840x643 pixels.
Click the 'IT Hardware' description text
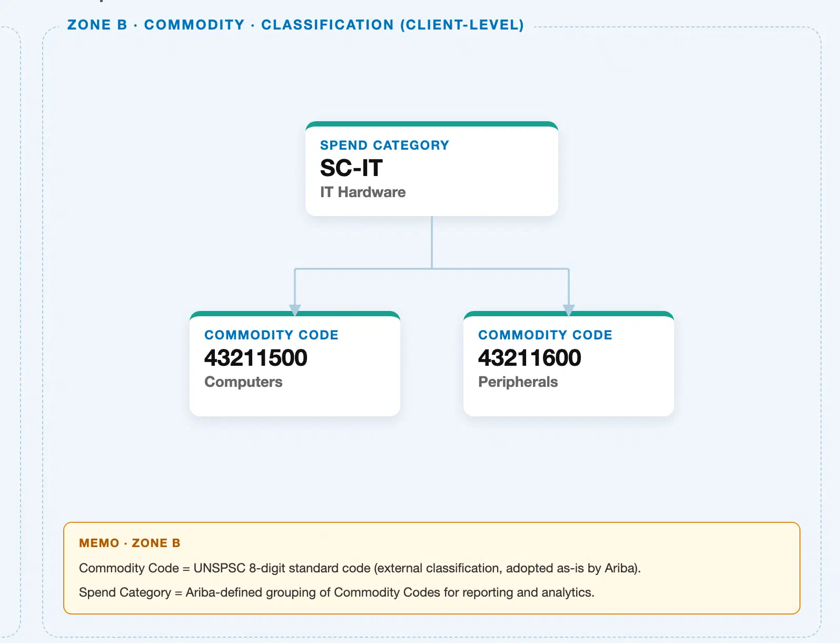pos(363,192)
